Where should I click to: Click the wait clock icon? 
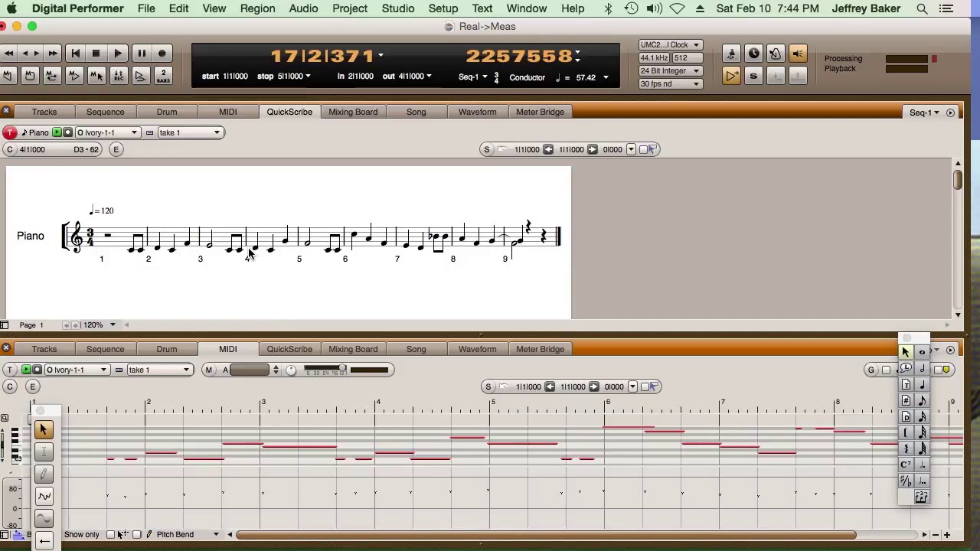coord(753,54)
